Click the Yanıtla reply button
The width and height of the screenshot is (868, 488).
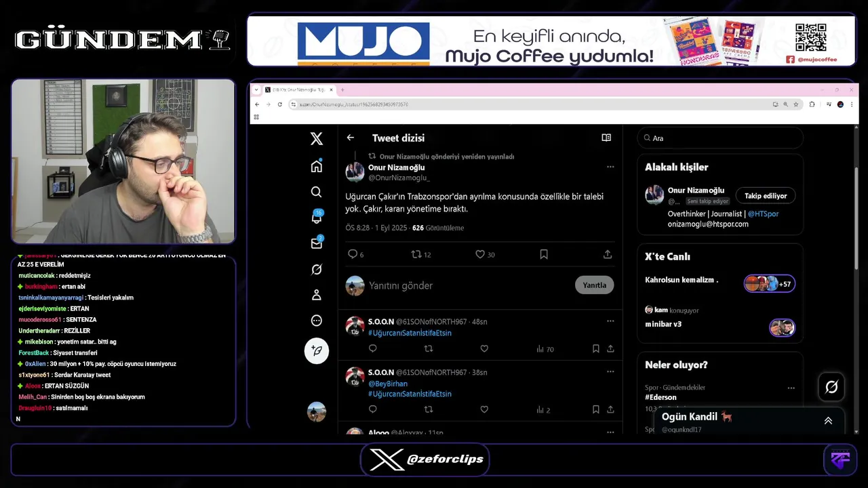(595, 285)
